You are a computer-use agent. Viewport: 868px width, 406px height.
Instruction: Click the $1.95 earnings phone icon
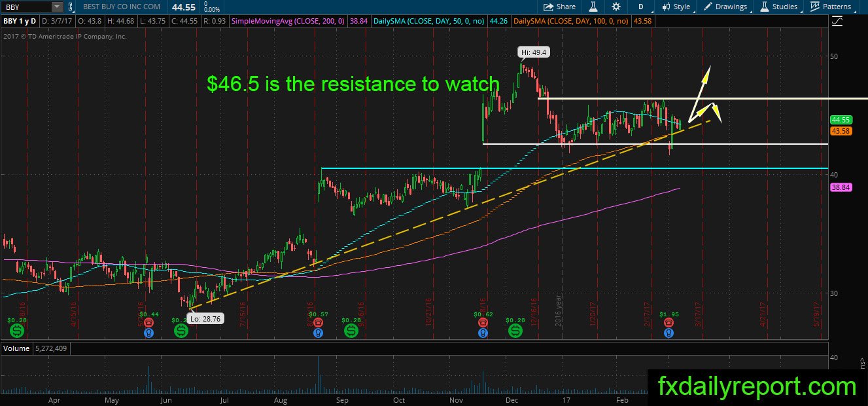point(668,322)
